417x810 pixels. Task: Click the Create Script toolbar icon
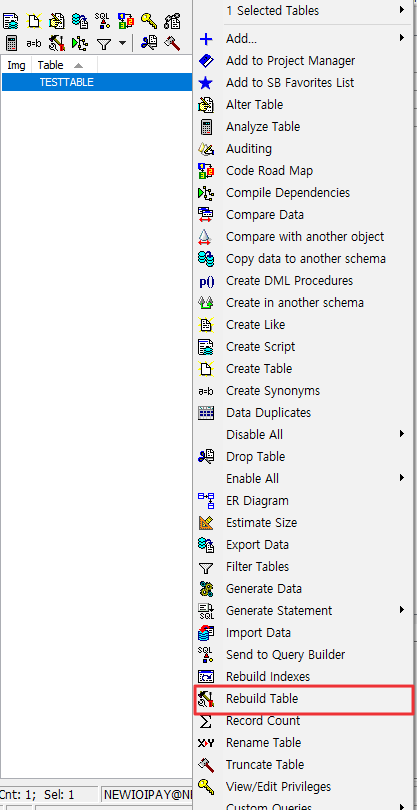pos(10,21)
